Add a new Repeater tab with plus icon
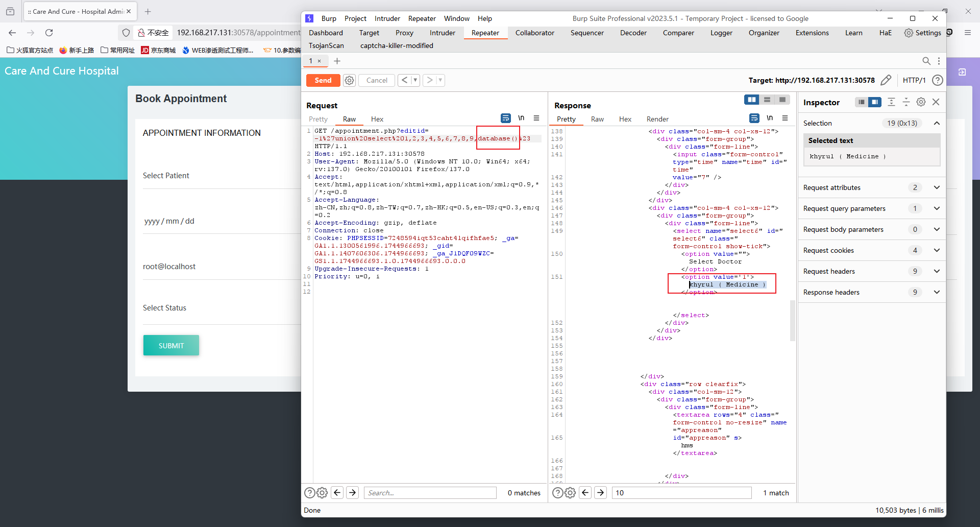Image resolution: width=980 pixels, height=527 pixels. coord(337,61)
